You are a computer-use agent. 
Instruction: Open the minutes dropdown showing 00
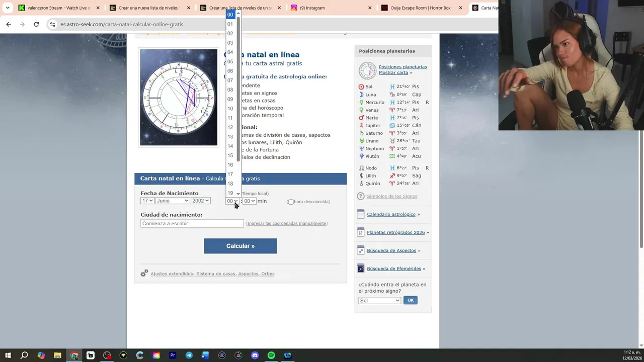(x=249, y=201)
